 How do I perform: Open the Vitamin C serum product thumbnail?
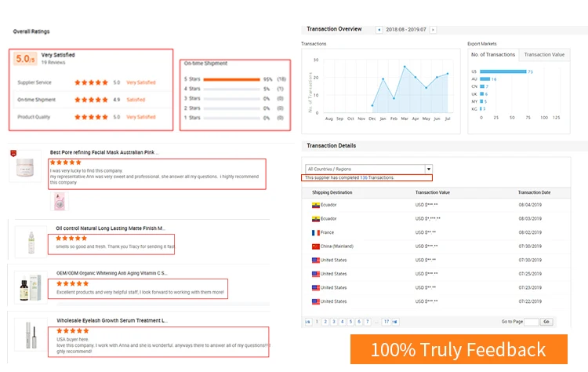coord(31,287)
